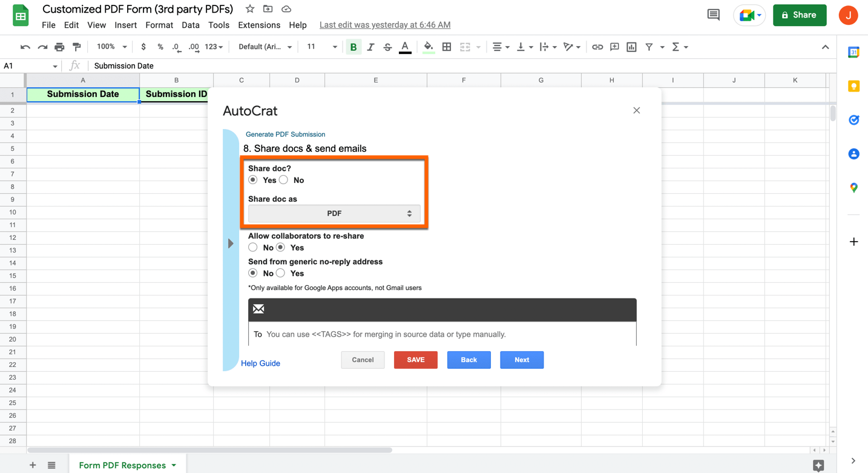
Task: Open the all sheets list
Action: pyautogui.click(x=51, y=465)
